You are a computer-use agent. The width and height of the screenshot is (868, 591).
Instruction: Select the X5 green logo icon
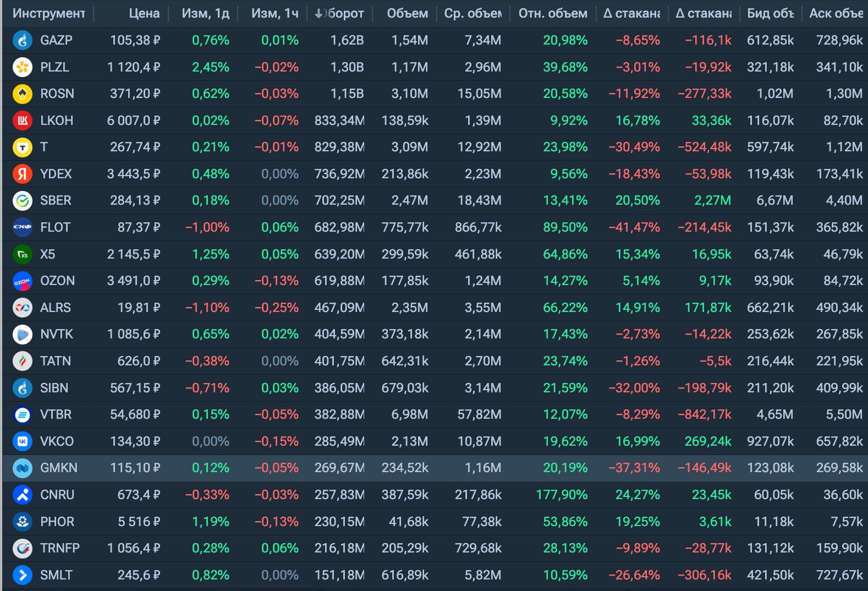click(x=23, y=254)
